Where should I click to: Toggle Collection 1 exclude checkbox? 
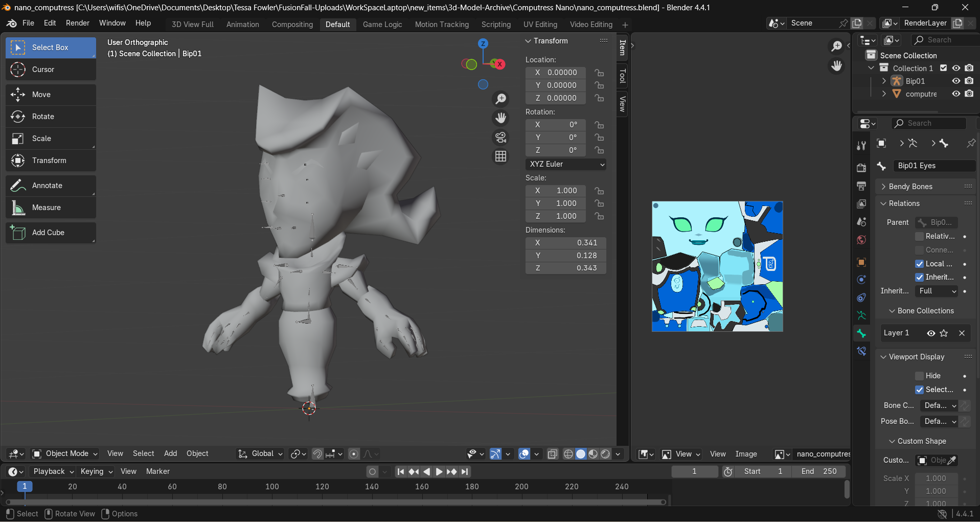[944, 68]
